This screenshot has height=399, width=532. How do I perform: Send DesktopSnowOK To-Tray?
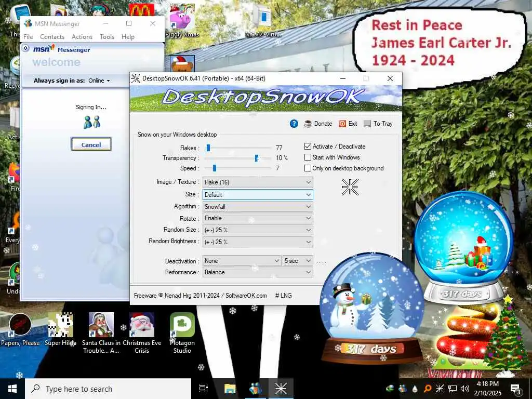pyautogui.click(x=378, y=124)
